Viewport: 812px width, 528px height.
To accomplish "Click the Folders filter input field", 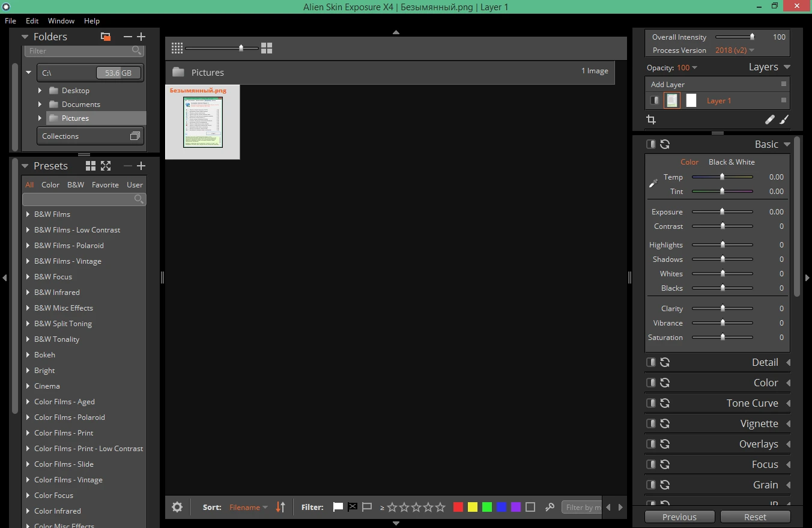I will (85, 51).
